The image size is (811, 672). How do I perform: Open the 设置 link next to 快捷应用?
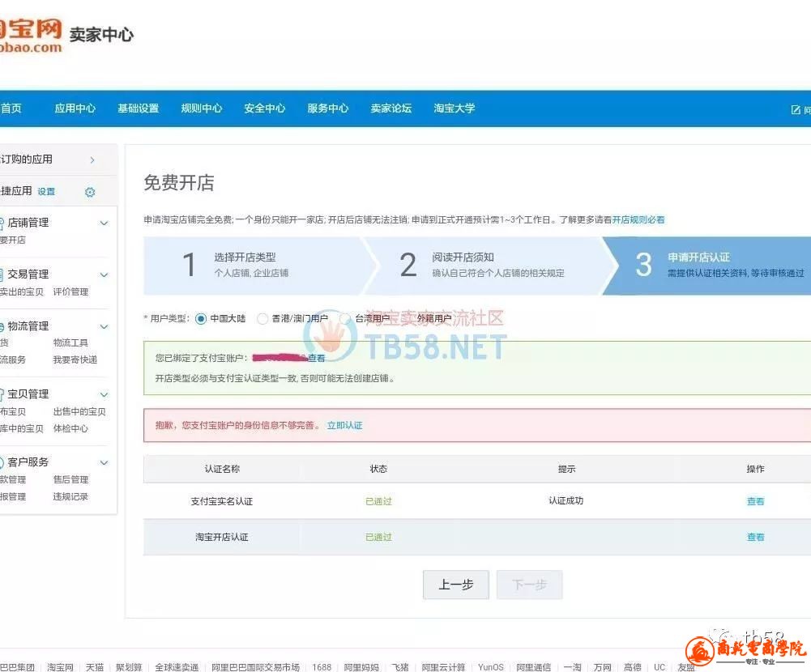(x=46, y=192)
